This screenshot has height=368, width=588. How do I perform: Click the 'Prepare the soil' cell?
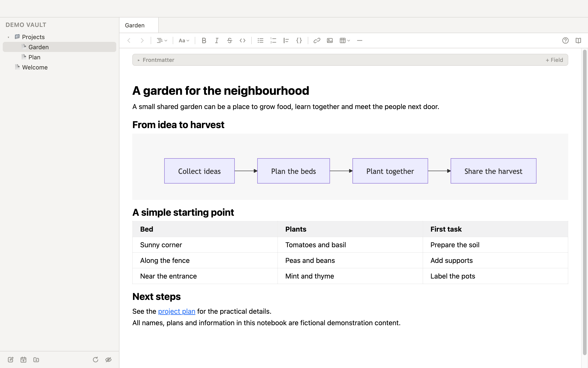[495, 245]
